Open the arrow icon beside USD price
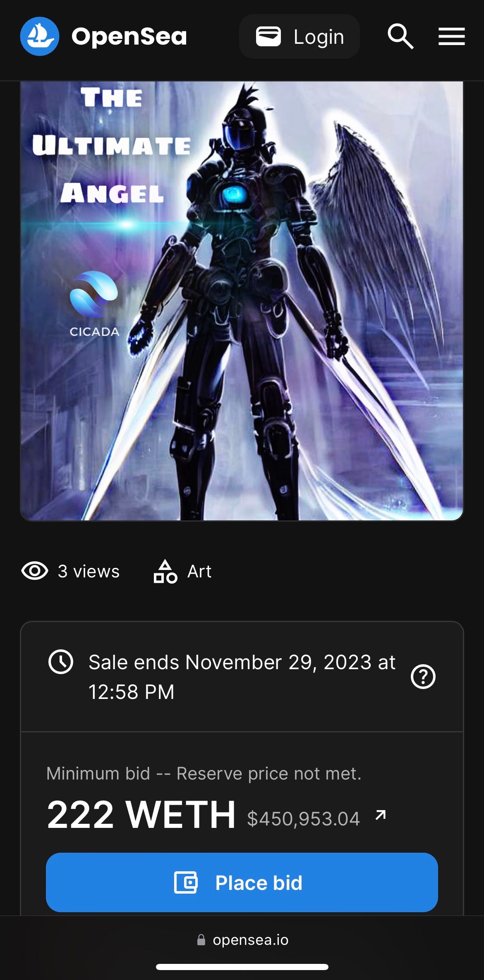The width and height of the screenshot is (484, 980). 381,814
